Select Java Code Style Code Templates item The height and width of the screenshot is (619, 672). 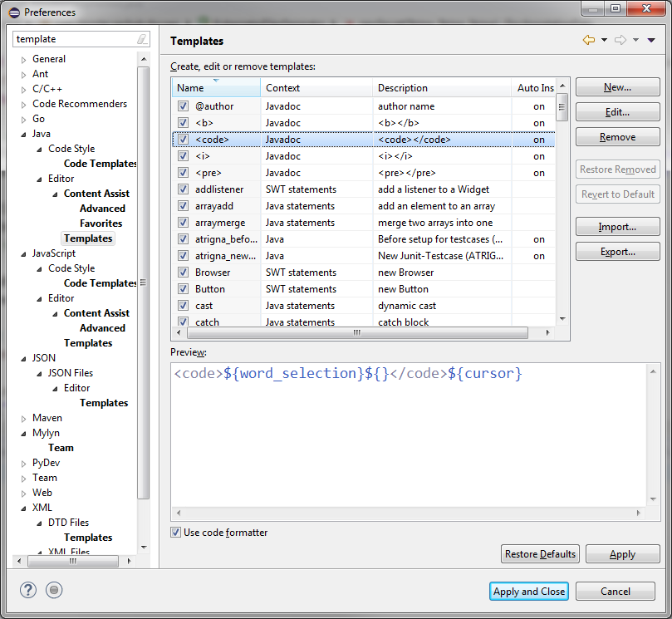point(101,164)
